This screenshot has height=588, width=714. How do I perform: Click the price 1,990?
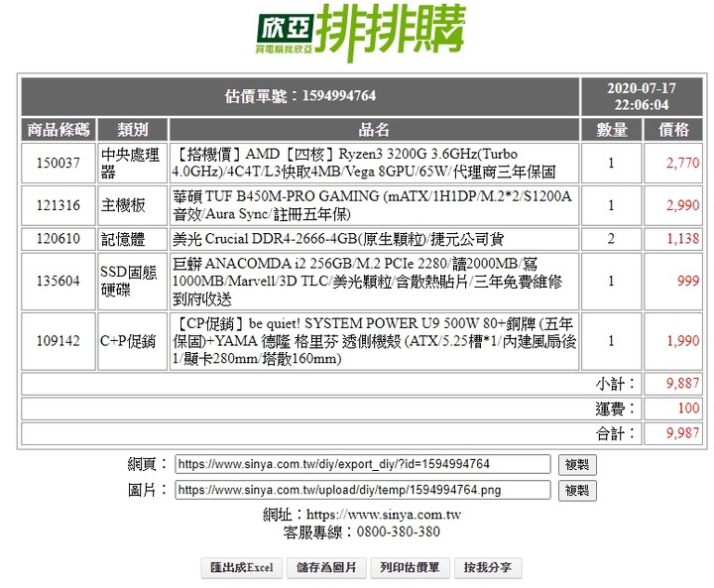pyautogui.click(x=682, y=341)
